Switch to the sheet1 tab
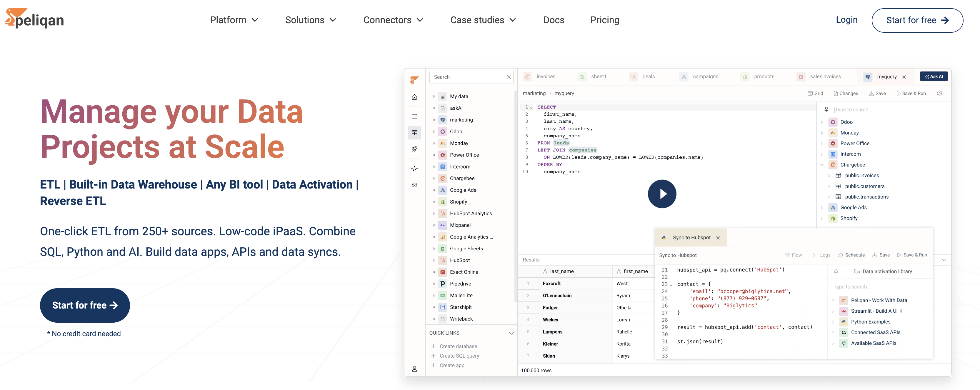Screen dimensions: 980x390 (x=592, y=76)
